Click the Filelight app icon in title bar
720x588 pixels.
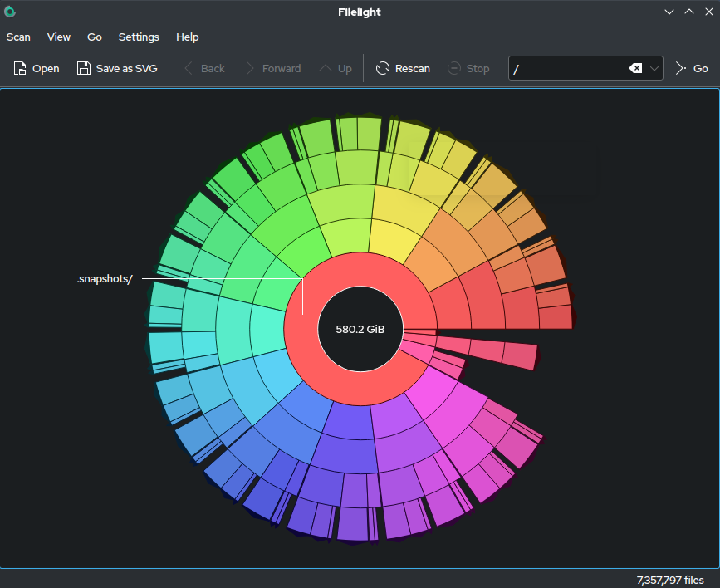coord(10,12)
